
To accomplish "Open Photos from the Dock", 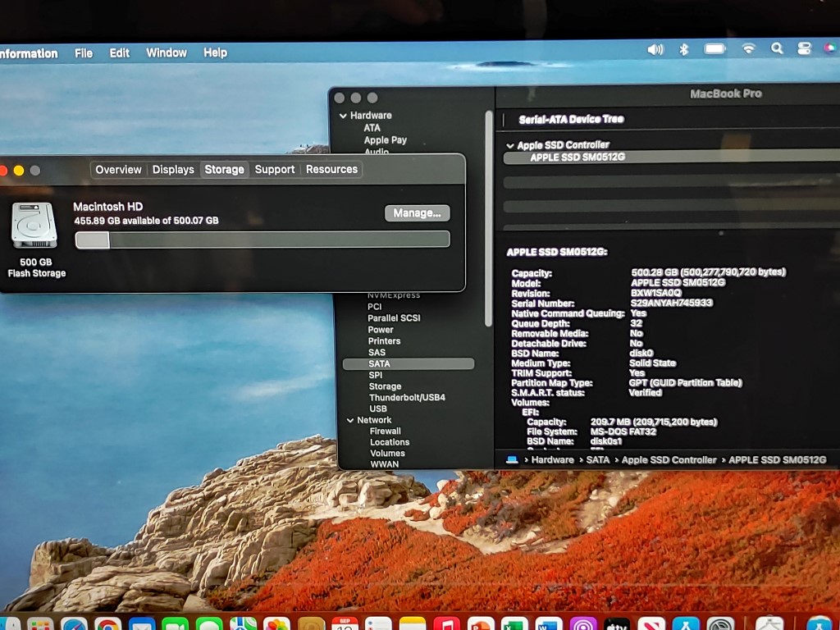I will [277, 624].
